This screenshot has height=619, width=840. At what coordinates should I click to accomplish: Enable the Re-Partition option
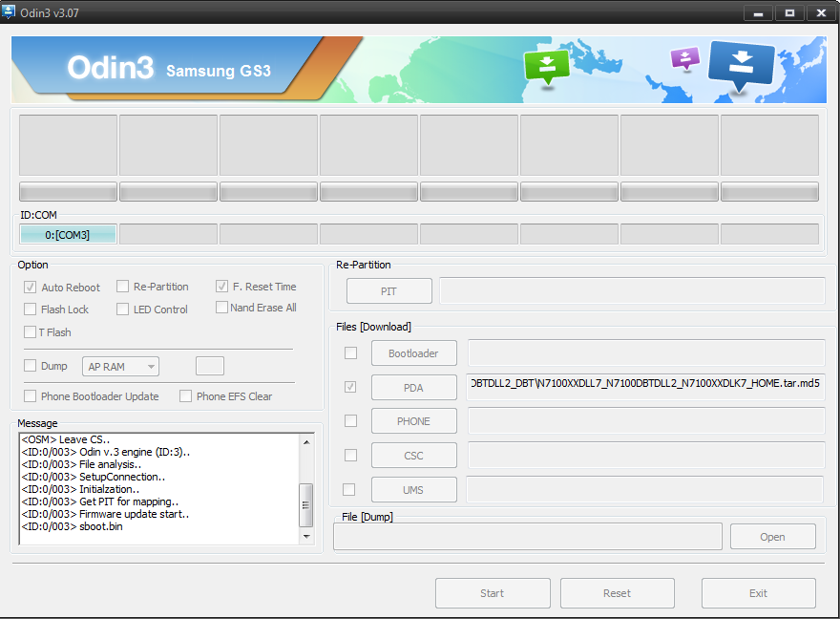click(x=123, y=287)
